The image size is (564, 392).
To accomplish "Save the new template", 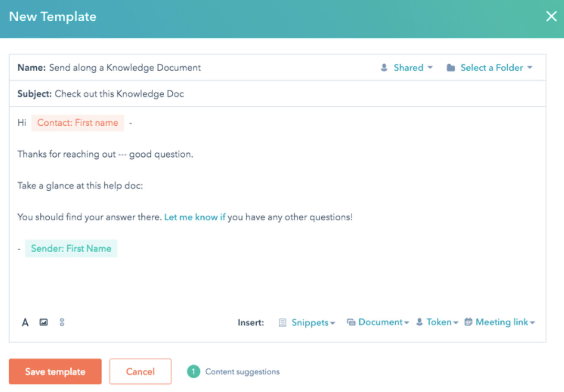I will pos(55,371).
